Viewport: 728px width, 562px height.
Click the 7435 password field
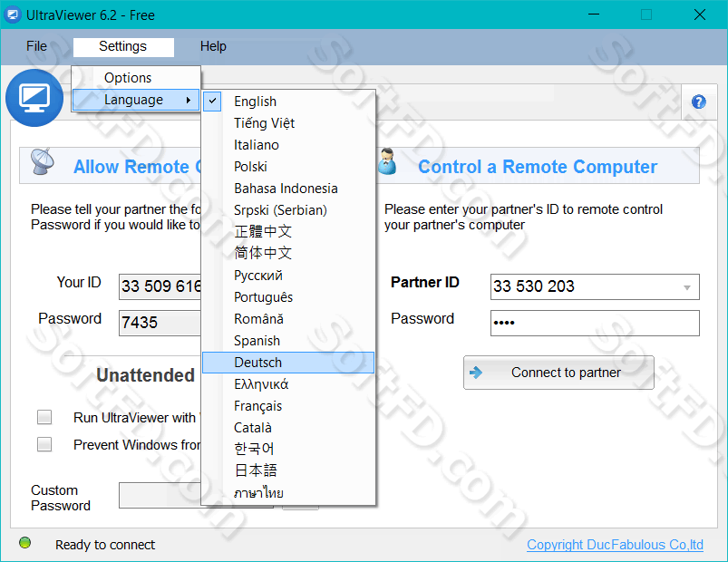point(160,323)
